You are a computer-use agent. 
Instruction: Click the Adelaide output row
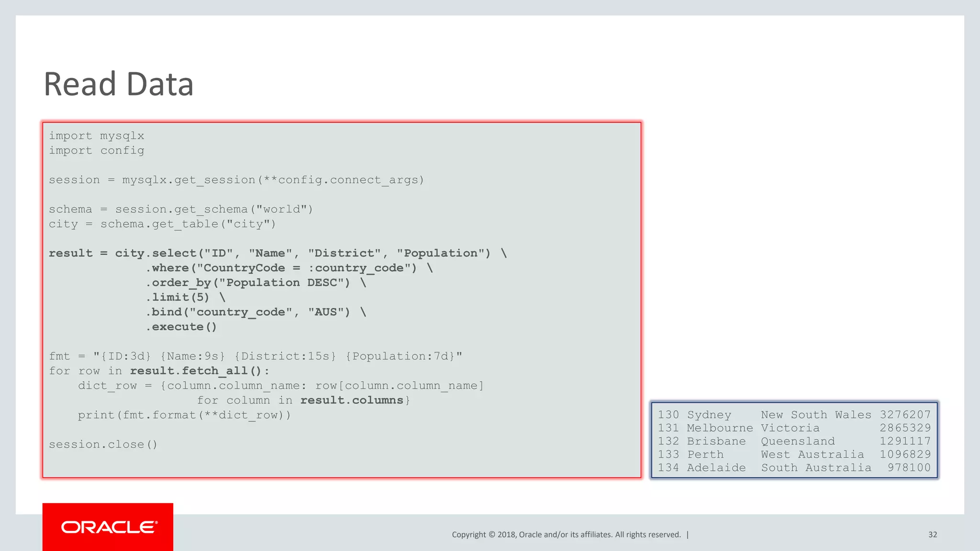[793, 468]
